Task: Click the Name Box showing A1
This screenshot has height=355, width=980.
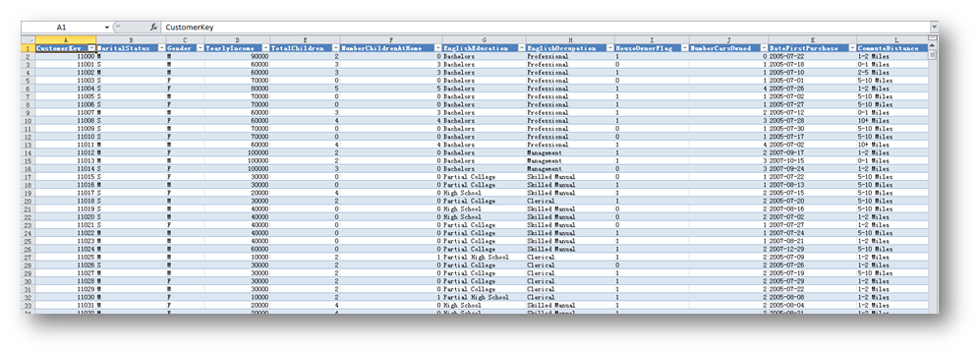Action: [x=62, y=28]
